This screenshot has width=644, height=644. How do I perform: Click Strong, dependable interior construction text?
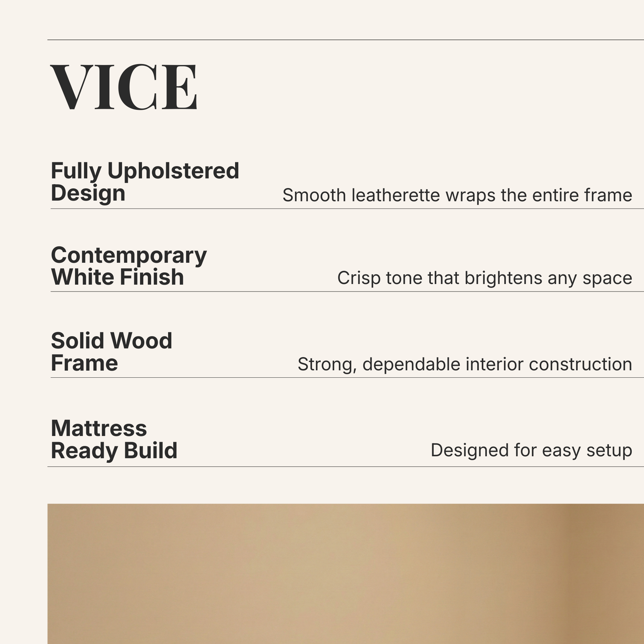(465, 364)
